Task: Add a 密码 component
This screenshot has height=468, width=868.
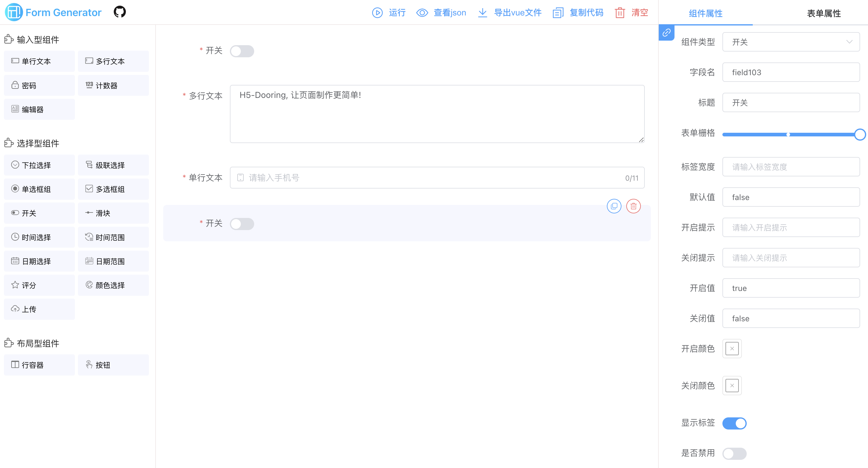Action: 39,85
